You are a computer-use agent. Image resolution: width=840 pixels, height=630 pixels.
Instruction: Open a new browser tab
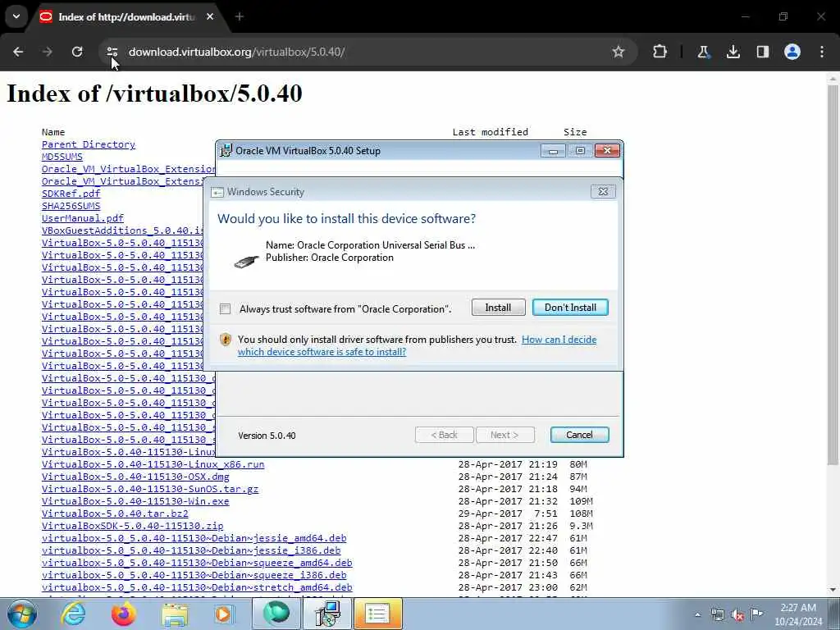240,16
